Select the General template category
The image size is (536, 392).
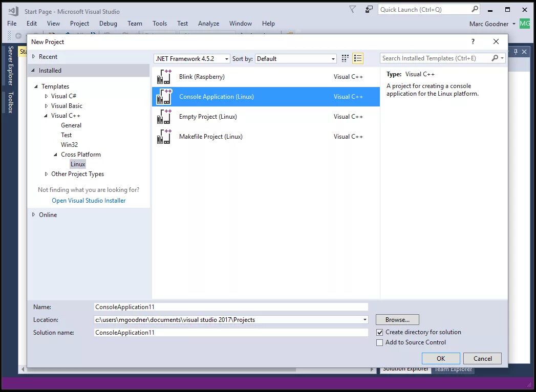pyautogui.click(x=71, y=125)
